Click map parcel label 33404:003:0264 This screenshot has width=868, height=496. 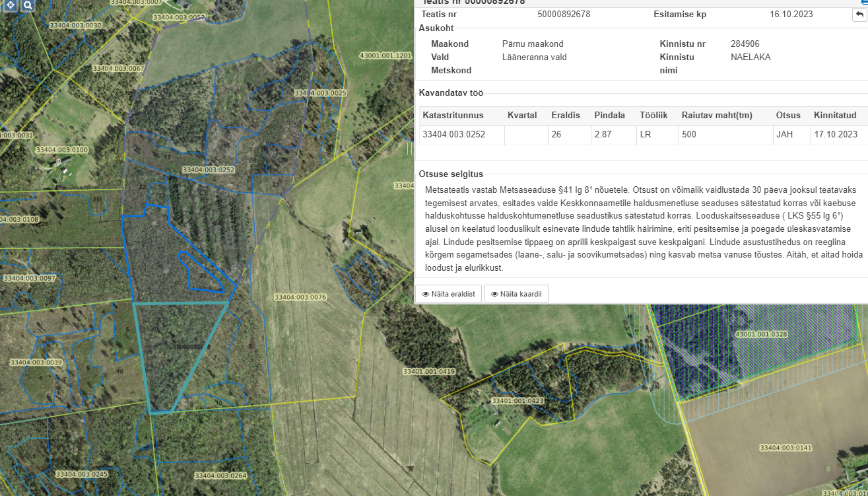pyautogui.click(x=220, y=476)
